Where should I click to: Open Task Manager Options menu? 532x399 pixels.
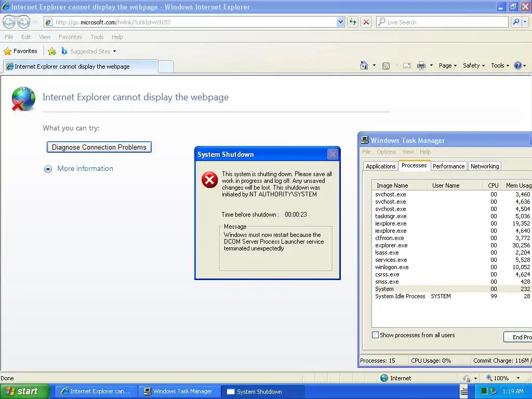[386, 152]
